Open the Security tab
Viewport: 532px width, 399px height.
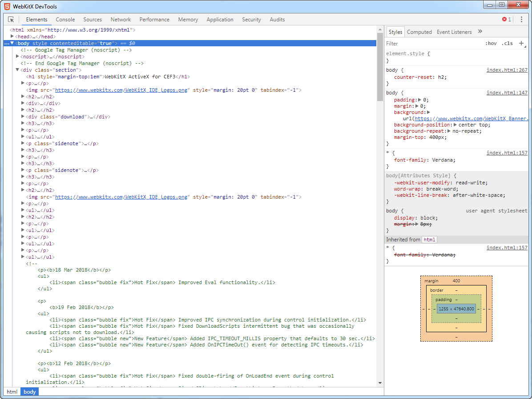(x=251, y=19)
